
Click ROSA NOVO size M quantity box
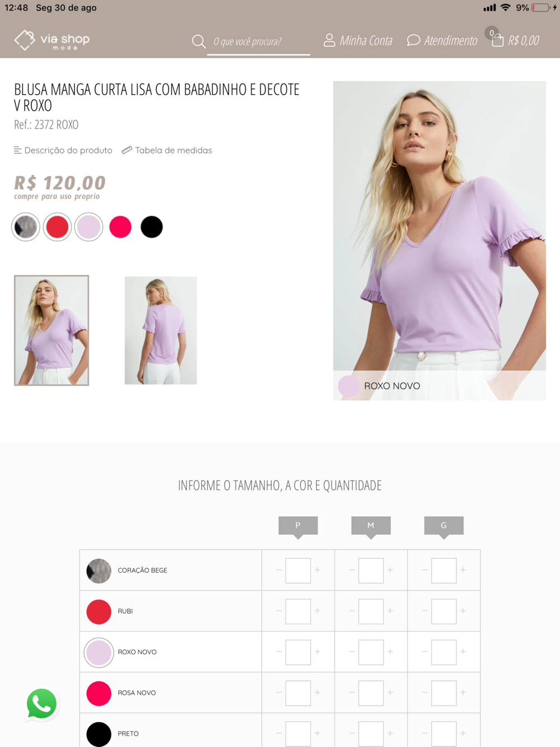coord(371,693)
